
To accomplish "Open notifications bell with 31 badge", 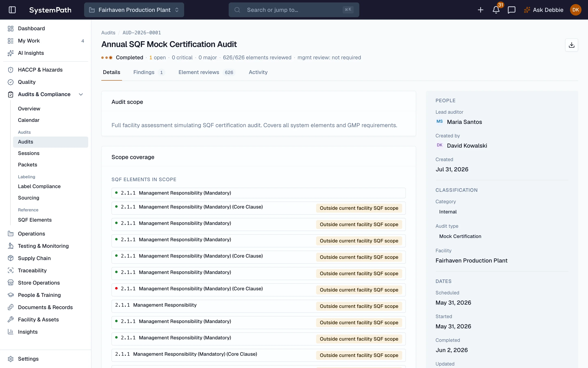I will pyautogui.click(x=496, y=10).
